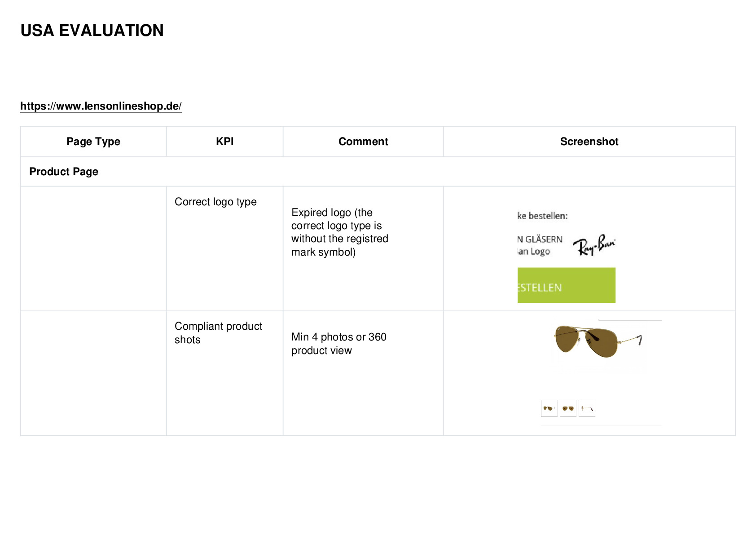Select the second front-view sunglasses thumbnail
The image size is (756, 535).
click(568, 408)
